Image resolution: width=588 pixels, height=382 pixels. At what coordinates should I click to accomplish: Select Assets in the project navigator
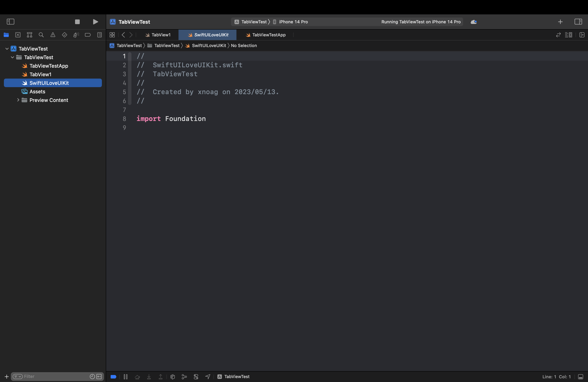[x=37, y=91]
